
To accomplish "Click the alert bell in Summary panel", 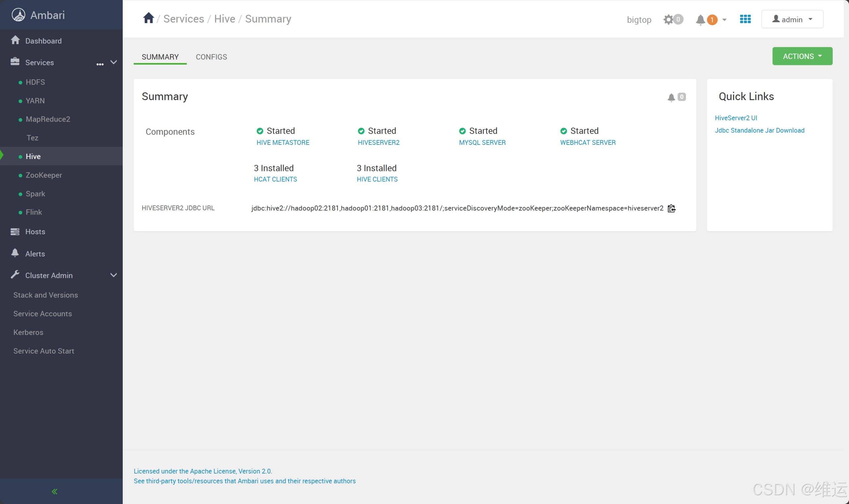I will click(x=670, y=97).
